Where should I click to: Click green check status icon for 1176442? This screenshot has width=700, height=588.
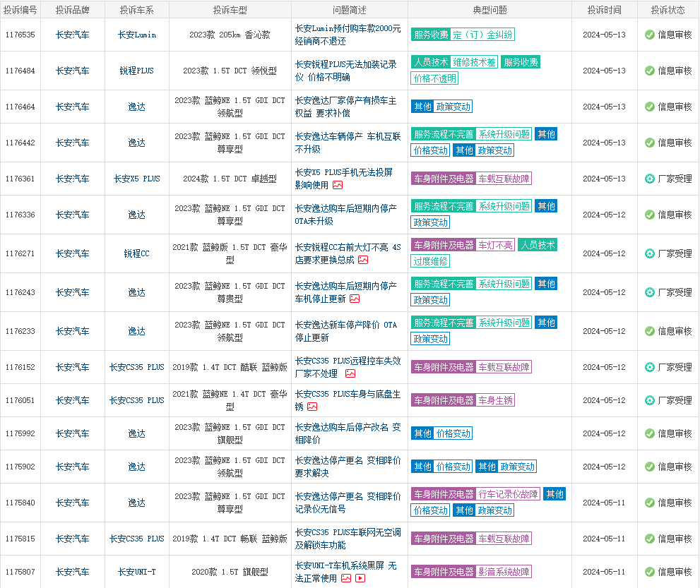tap(650, 143)
